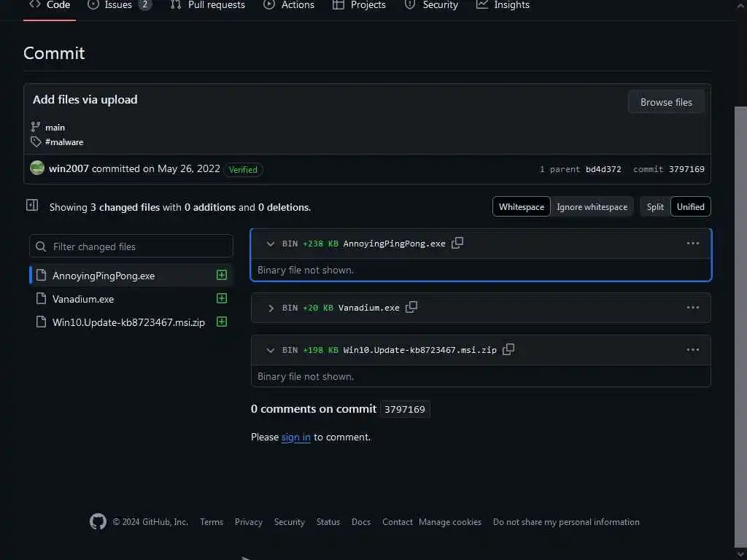Click the Browse files button
The width and height of the screenshot is (747, 560).
666,102
